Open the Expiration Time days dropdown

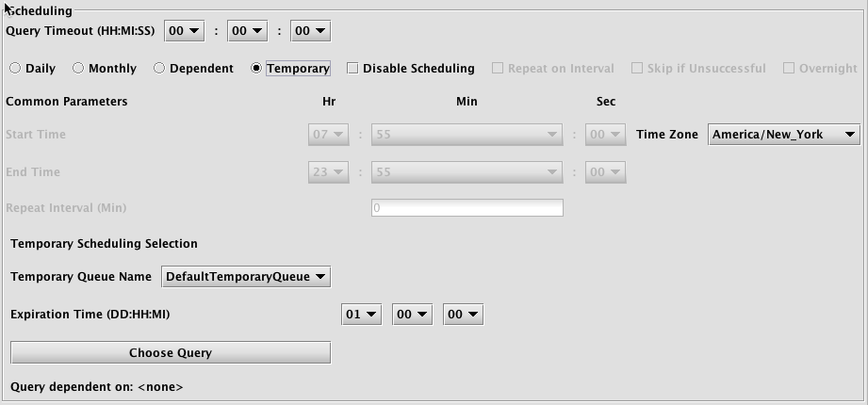pos(362,315)
